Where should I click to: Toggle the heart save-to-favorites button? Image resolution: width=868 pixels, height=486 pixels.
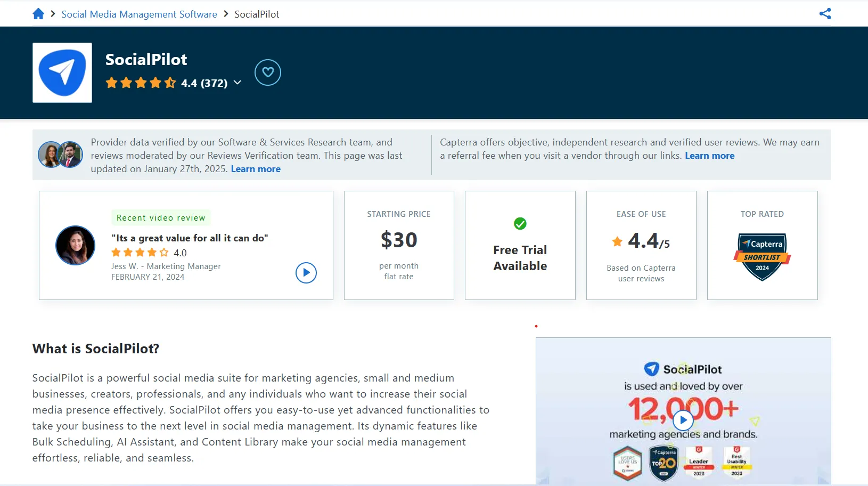tap(267, 72)
